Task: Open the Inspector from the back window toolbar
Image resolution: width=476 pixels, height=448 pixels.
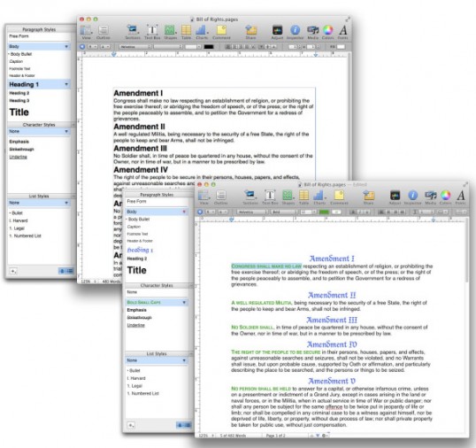Action: pyautogui.click(x=295, y=30)
